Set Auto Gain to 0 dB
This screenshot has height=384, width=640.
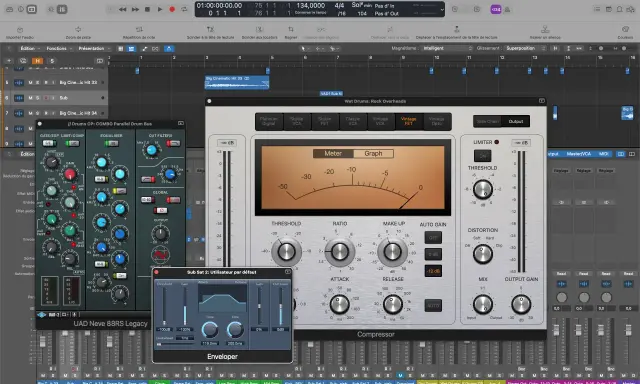coord(433,254)
